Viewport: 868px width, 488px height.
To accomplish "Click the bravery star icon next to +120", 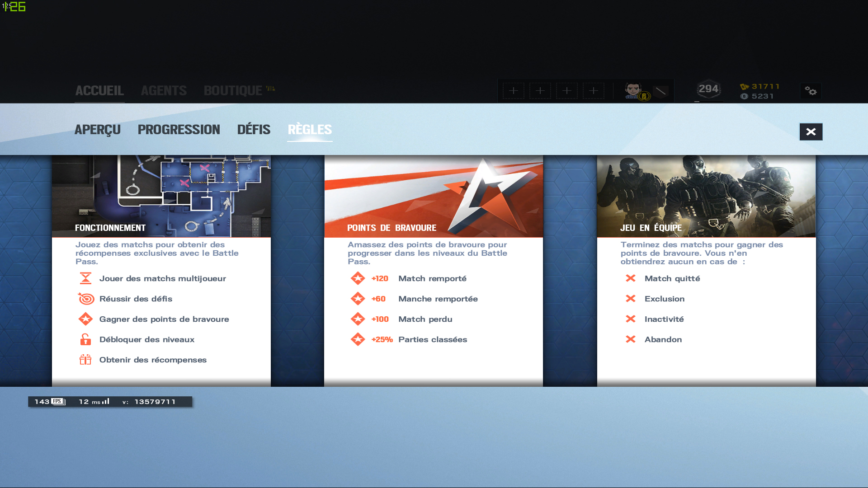I will point(358,278).
